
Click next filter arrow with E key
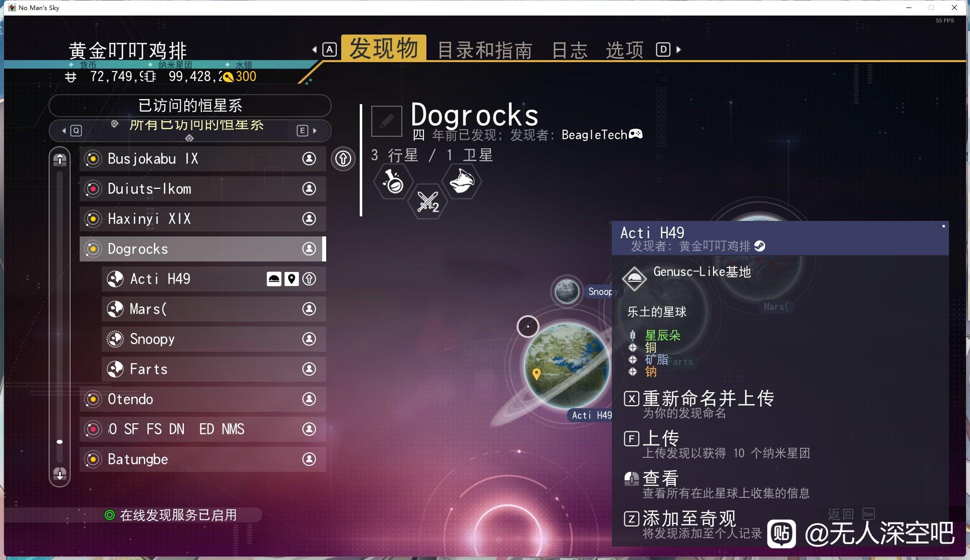tap(307, 131)
